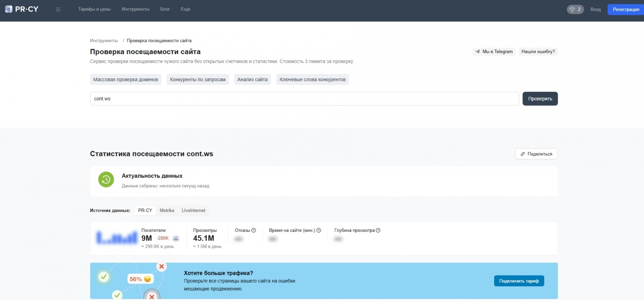Image resolution: width=644 pixels, height=300 pixels.
Task: Open Мы в Telegram link
Action: tap(494, 51)
